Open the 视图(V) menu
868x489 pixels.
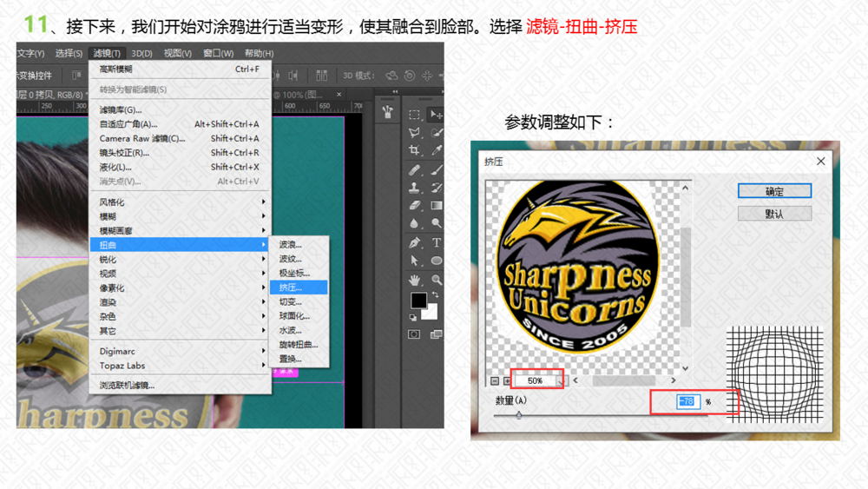[x=178, y=53]
